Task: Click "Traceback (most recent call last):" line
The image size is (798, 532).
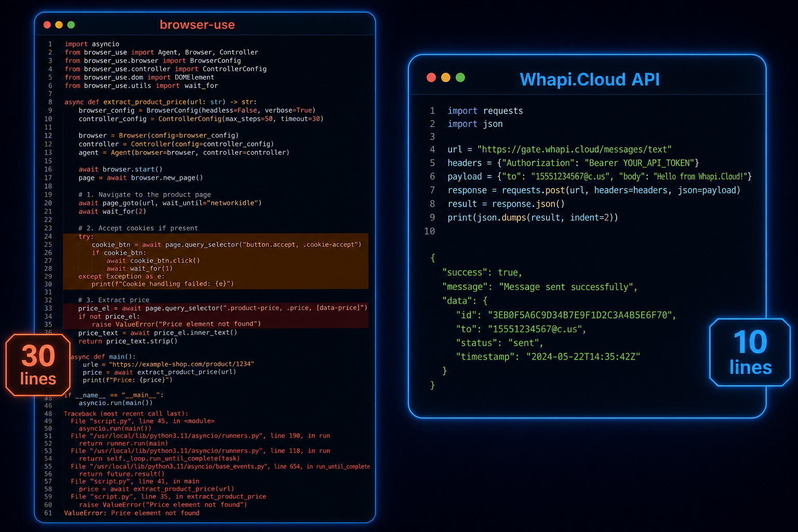Action: pos(126,414)
